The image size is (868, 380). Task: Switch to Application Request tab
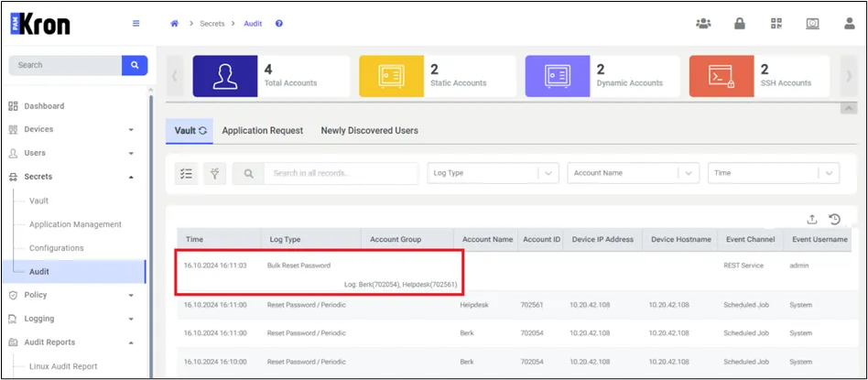(263, 131)
